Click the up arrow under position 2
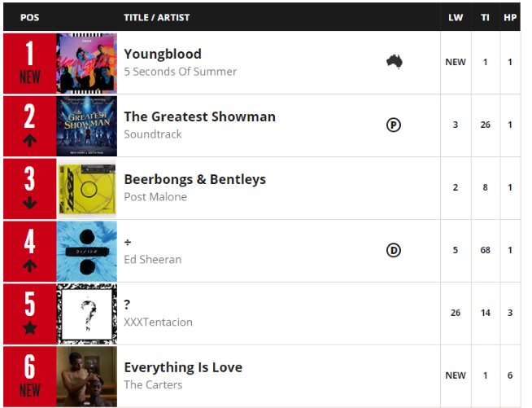Viewport: 532px width, 408px height. 30,140
